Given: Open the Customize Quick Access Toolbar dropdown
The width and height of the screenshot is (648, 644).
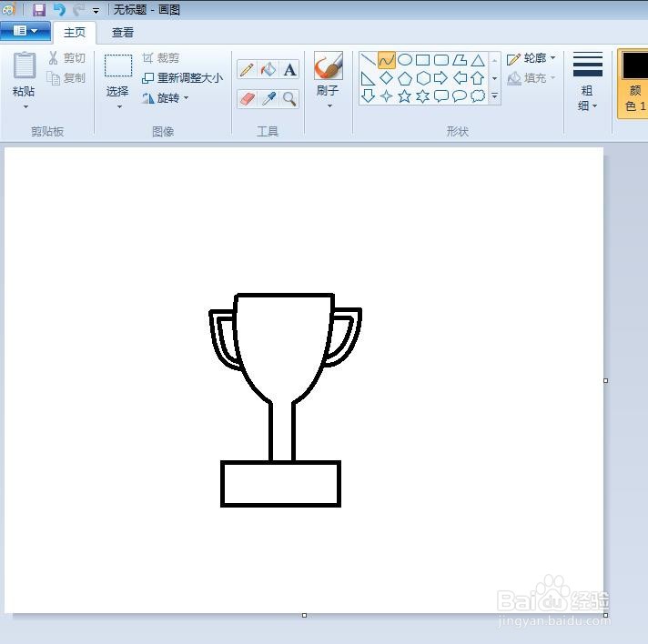Looking at the screenshot, I should [x=96, y=11].
